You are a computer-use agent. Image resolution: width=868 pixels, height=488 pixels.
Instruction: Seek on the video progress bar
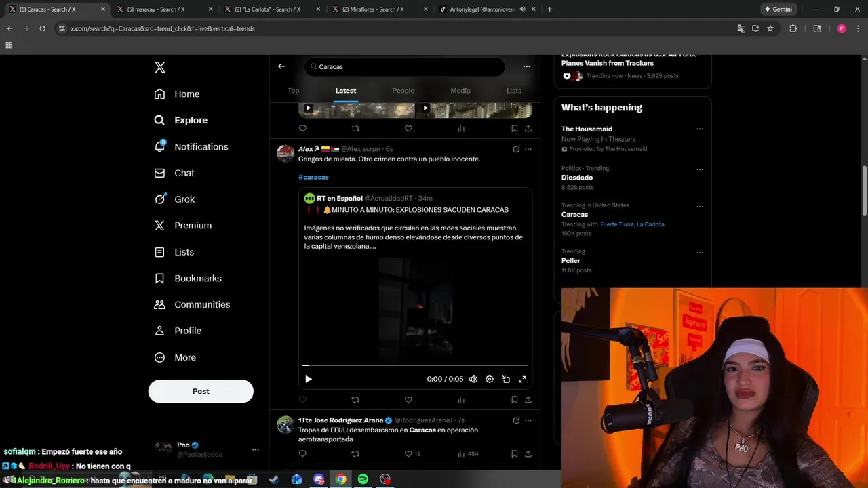(x=416, y=365)
